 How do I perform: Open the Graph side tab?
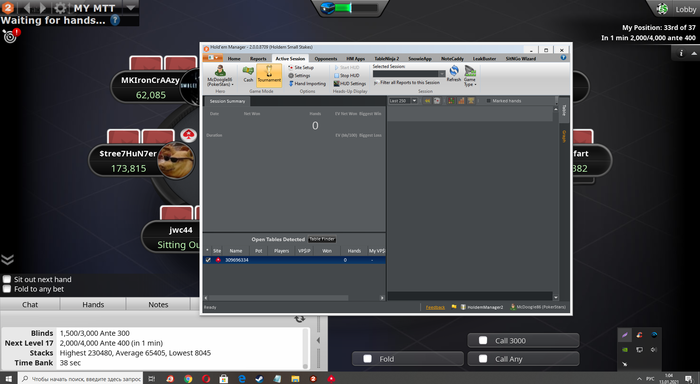click(x=564, y=136)
